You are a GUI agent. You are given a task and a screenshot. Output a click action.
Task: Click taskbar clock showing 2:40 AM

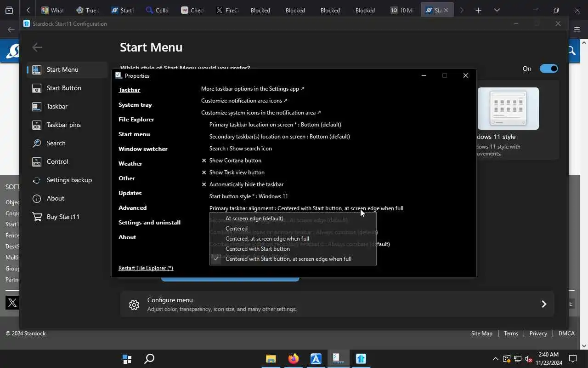548,359
